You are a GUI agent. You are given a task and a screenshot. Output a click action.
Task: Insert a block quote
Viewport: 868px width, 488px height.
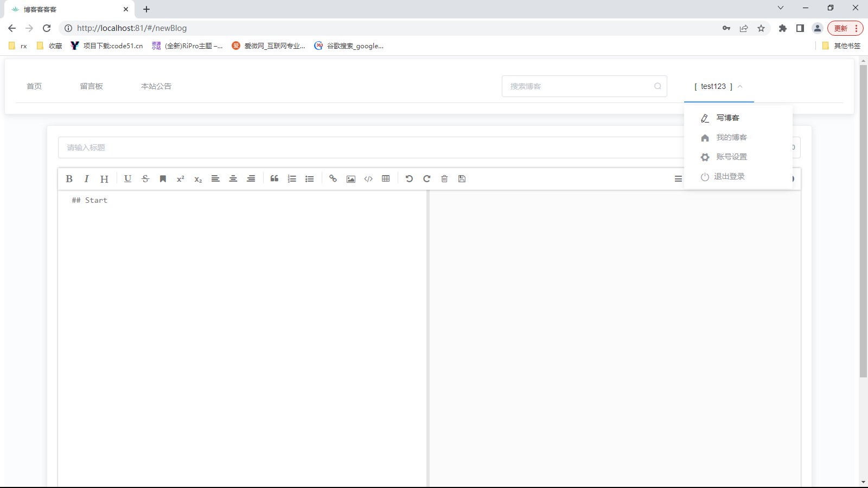[275, 179]
